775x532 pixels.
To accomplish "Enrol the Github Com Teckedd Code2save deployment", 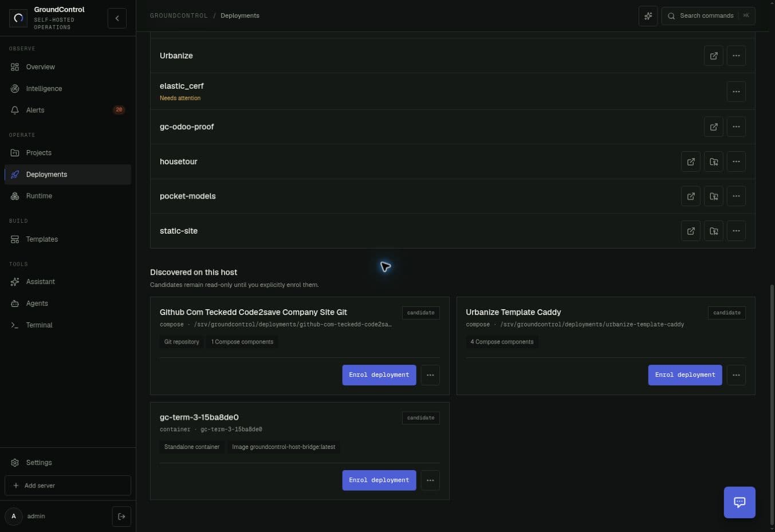I will (379, 375).
